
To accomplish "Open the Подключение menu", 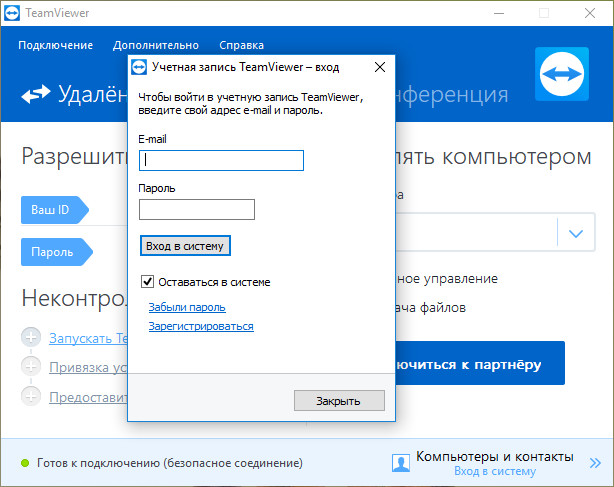I will [x=56, y=45].
